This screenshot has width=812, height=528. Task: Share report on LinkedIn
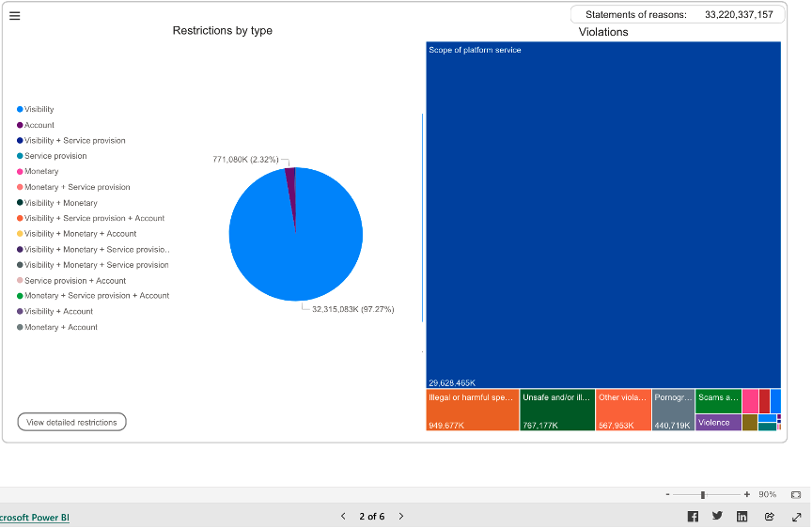click(x=742, y=517)
